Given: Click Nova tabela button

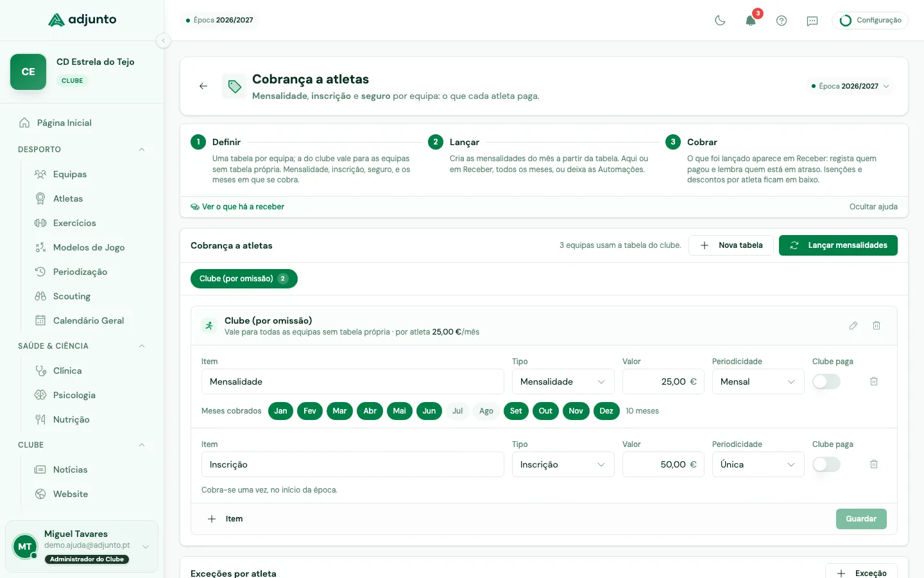Looking at the screenshot, I should click(x=731, y=245).
